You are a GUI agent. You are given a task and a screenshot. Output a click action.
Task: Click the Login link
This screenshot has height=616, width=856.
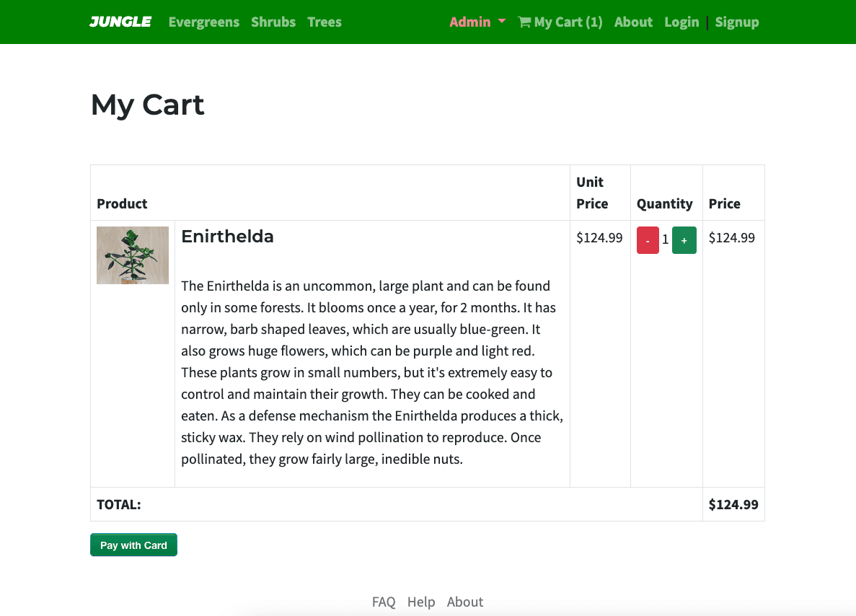point(681,22)
